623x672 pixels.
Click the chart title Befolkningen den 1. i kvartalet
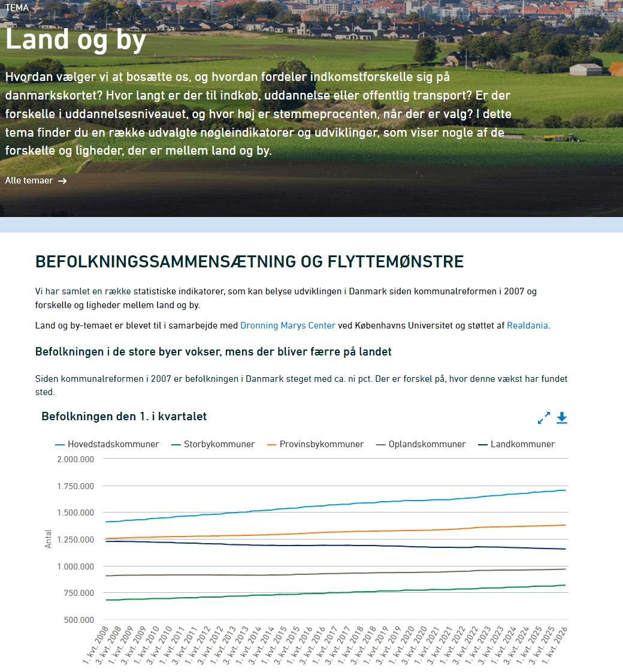(x=124, y=417)
